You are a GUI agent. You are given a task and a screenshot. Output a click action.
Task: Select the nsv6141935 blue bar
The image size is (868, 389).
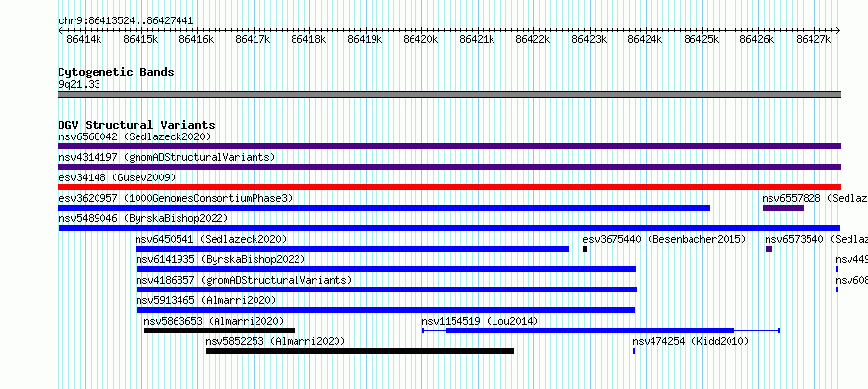(x=386, y=269)
